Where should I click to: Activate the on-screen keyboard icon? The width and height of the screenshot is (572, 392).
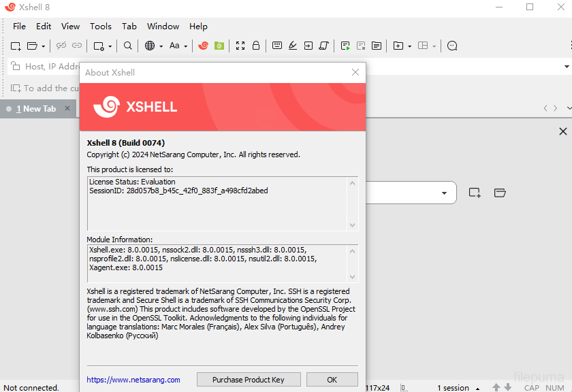click(x=276, y=46)
